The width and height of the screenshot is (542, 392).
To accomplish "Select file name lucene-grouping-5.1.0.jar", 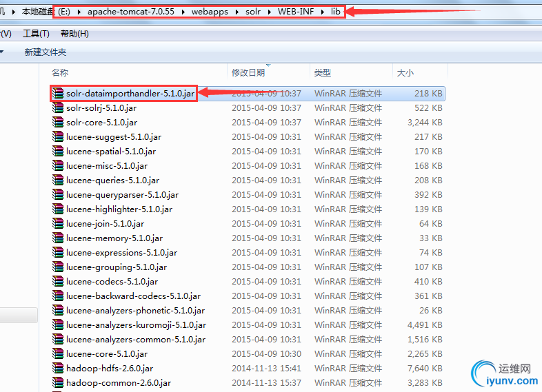I will pos(117,268).
